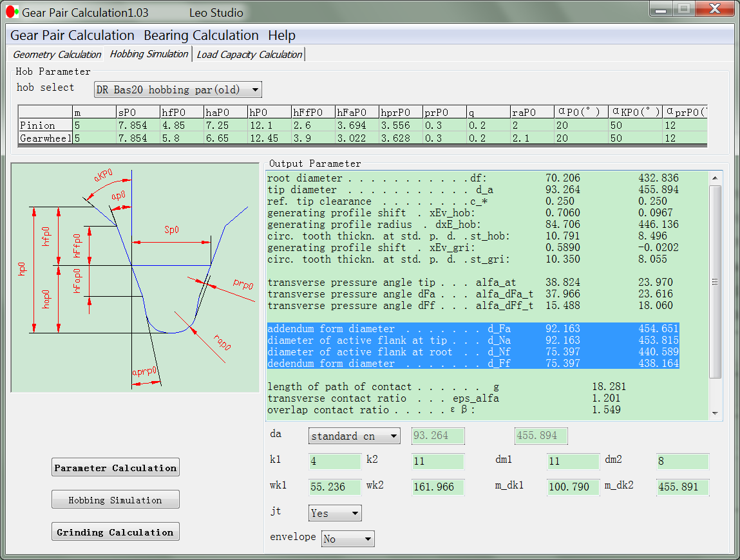Click the output panel scroll-up arrow
This screenshot has width=740, height=560.
click(x=715, y=178)
